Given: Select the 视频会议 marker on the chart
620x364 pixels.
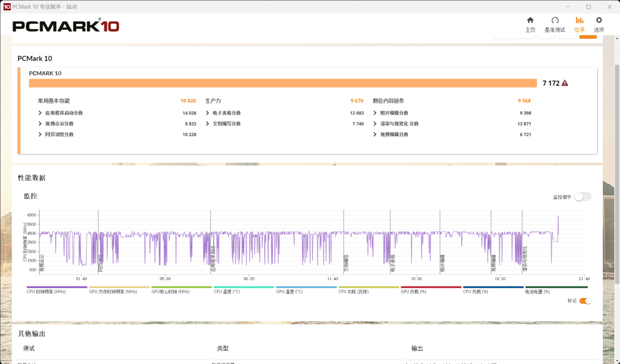Looking at the screenshot, I should tap(42, 263).
